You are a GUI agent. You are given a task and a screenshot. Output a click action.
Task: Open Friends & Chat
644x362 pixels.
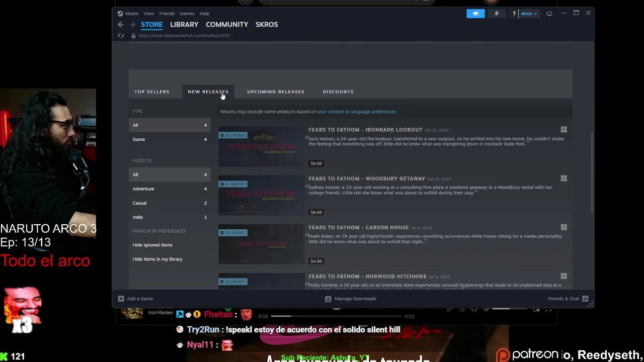[x=563, y=299]
